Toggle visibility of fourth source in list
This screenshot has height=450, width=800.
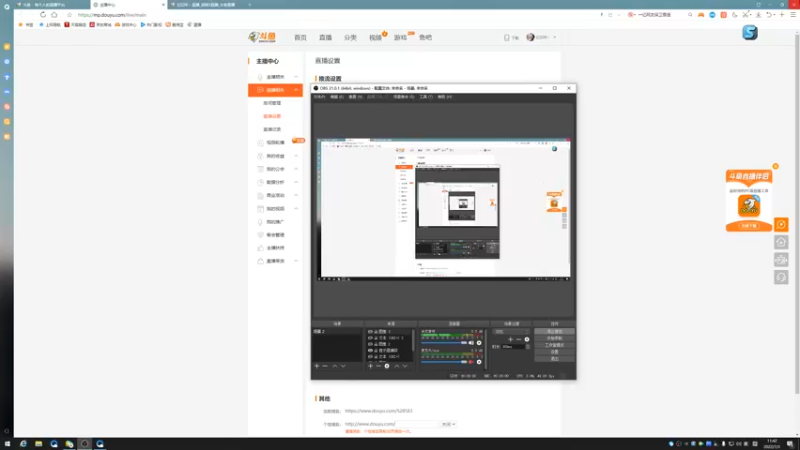pyautogui.click(x=370, y=351)
